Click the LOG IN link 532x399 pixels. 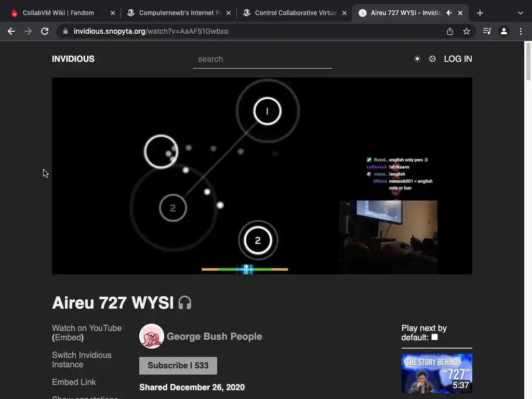tap(458, 59)
